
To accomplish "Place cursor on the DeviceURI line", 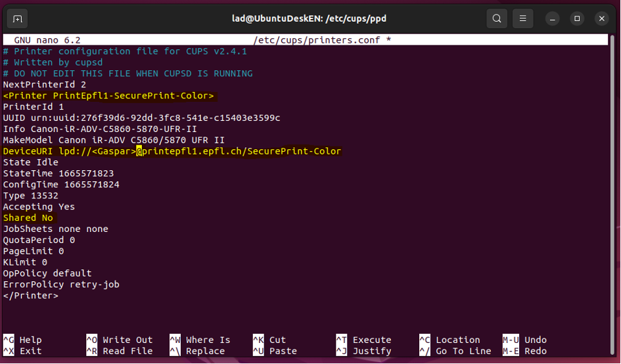I will pyautogui.click(x=172, y=151).
